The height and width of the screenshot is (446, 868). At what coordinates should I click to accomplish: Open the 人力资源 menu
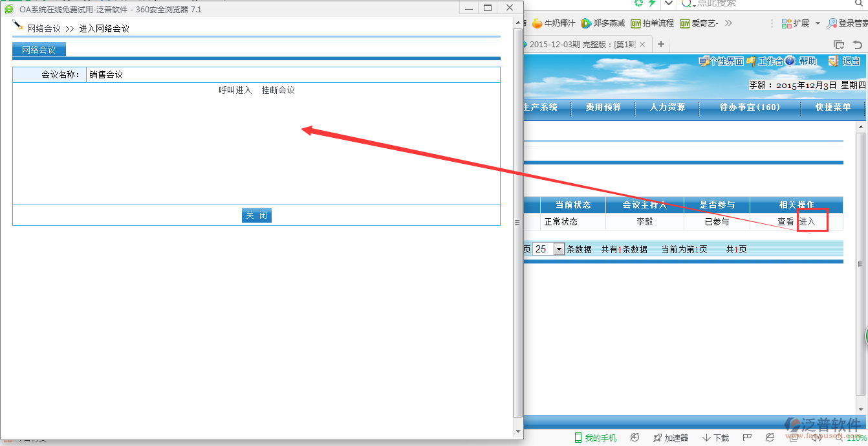click(x=667, y=107)
